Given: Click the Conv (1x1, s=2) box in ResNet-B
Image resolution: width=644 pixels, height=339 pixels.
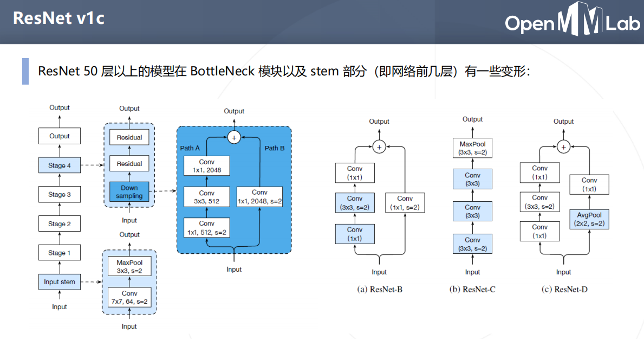Looking at the screenshot, I should [x=405, y=203].
